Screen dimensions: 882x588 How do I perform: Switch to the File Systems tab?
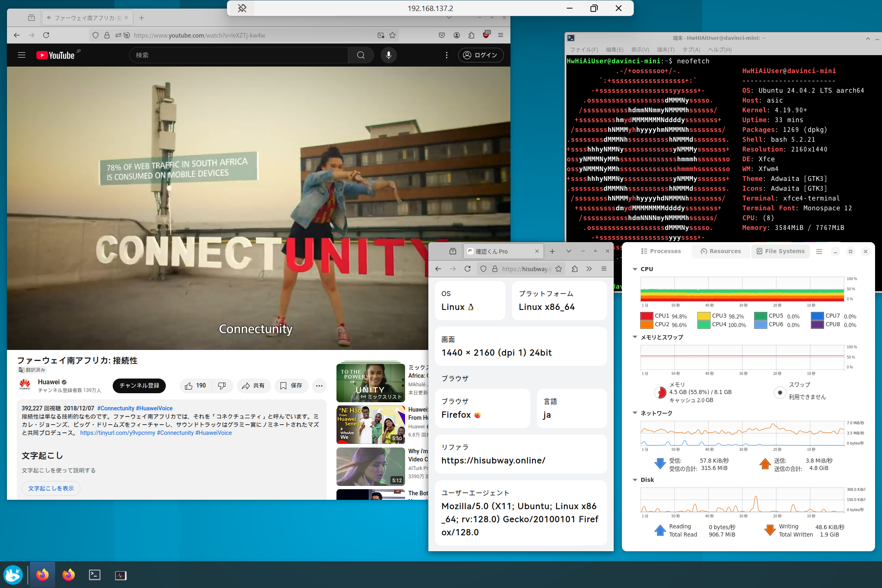780,251
